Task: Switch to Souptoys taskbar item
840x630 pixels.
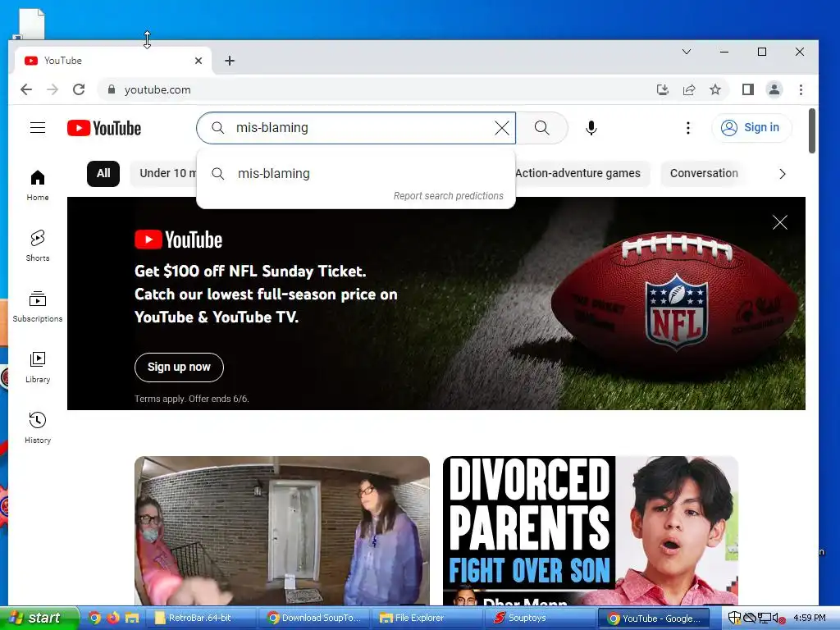Action: coord(541,618)
